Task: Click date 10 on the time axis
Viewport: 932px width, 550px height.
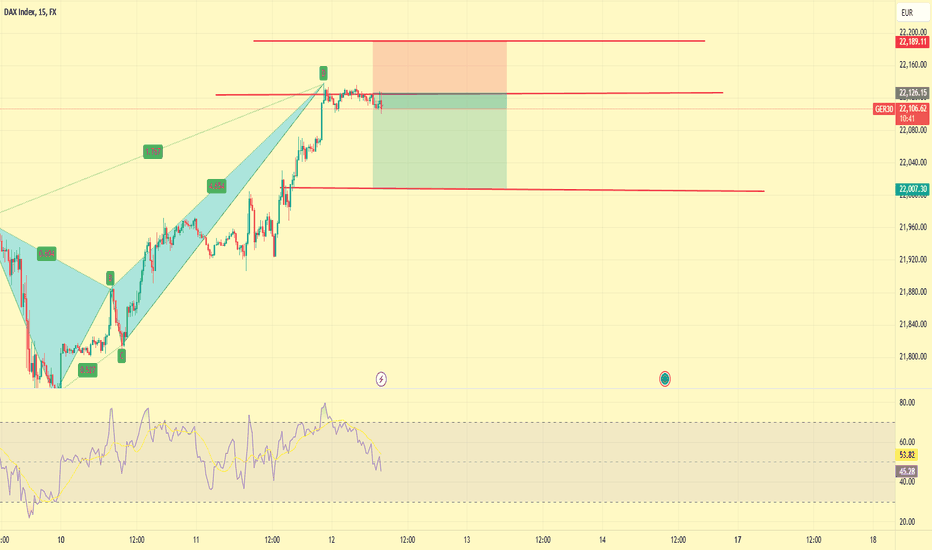Action: tap(61, 540)
